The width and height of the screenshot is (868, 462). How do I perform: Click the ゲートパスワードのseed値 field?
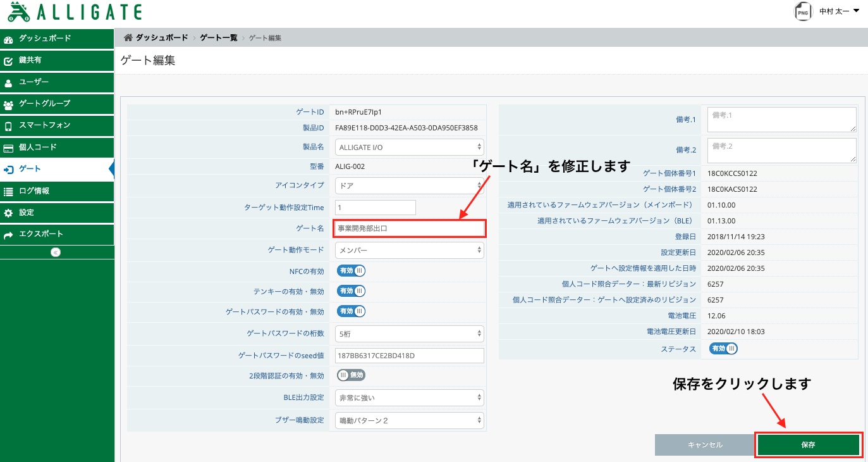coord(410,356)
